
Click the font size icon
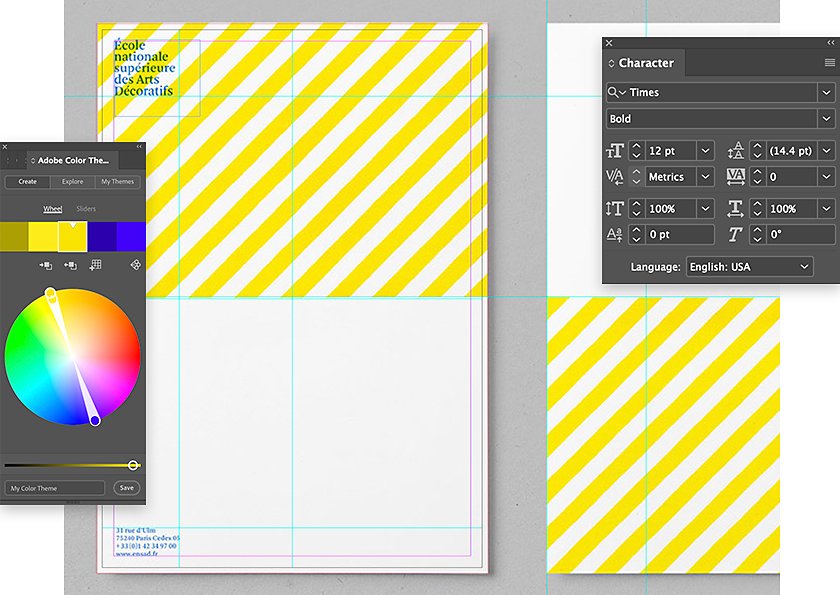(614, 150)
